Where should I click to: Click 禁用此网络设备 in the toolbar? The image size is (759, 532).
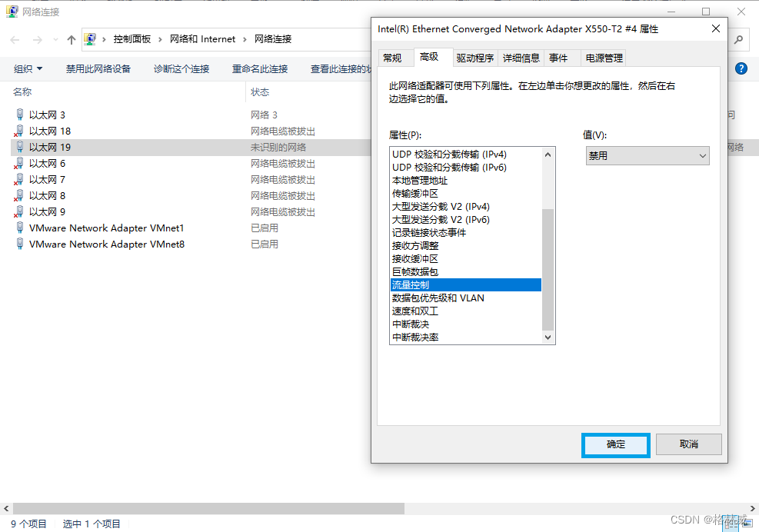[98, 68]
